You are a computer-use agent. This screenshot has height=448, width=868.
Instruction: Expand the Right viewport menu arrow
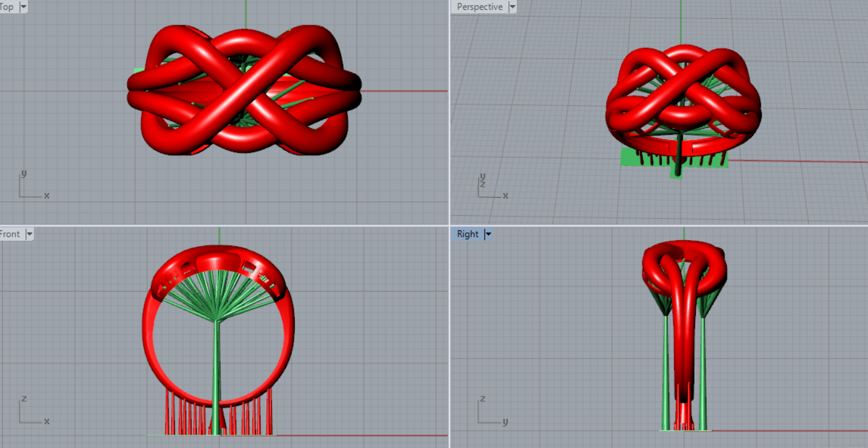[x=488, y=234]
